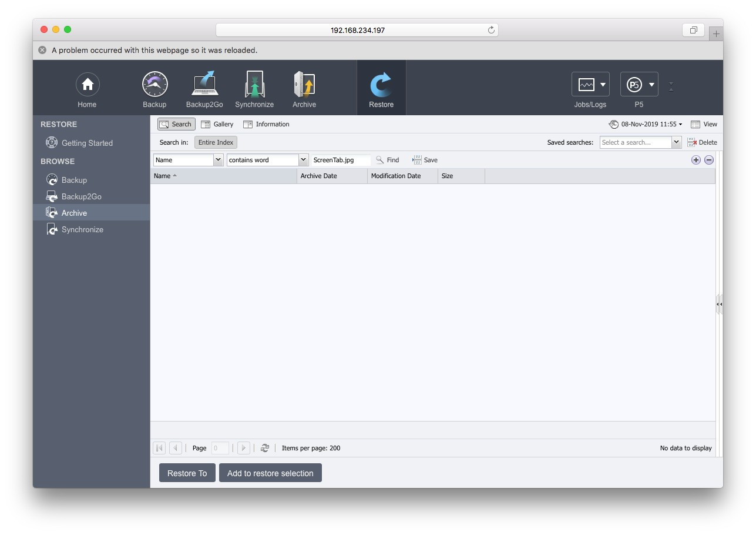Open the Backup2Go laptop icon

tap(204, 85)
